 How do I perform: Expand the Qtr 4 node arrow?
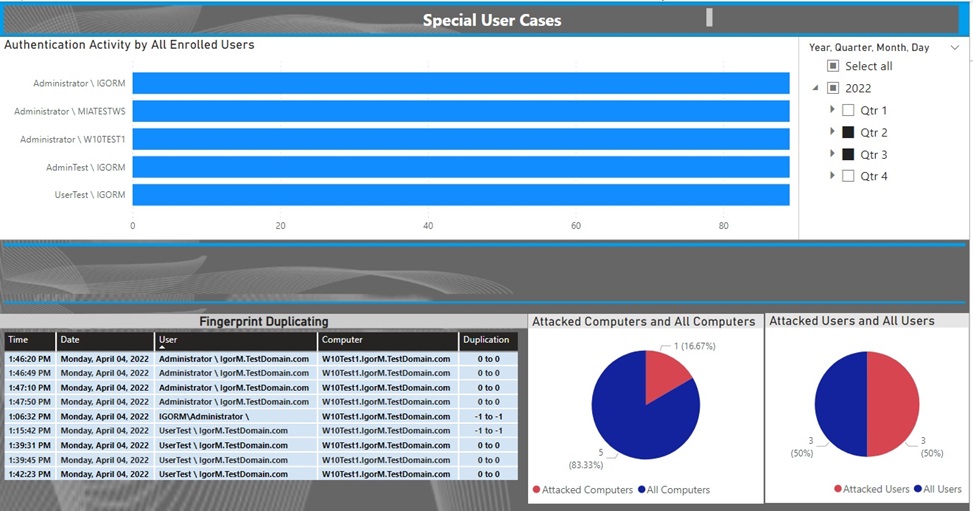832,176
